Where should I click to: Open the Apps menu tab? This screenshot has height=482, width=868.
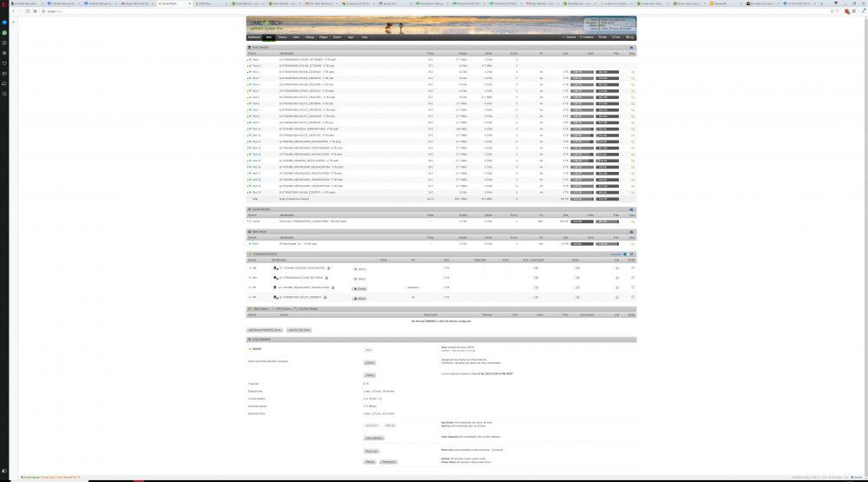(351, 37)
